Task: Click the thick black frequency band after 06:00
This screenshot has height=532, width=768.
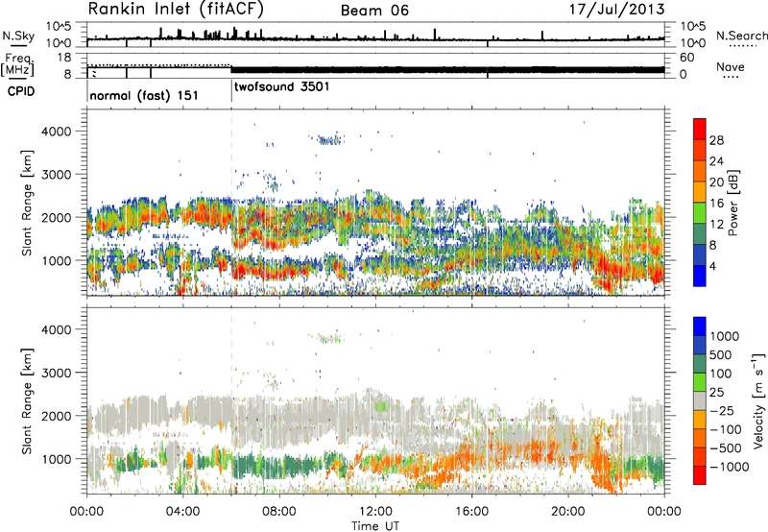Action: pos(447,69)
